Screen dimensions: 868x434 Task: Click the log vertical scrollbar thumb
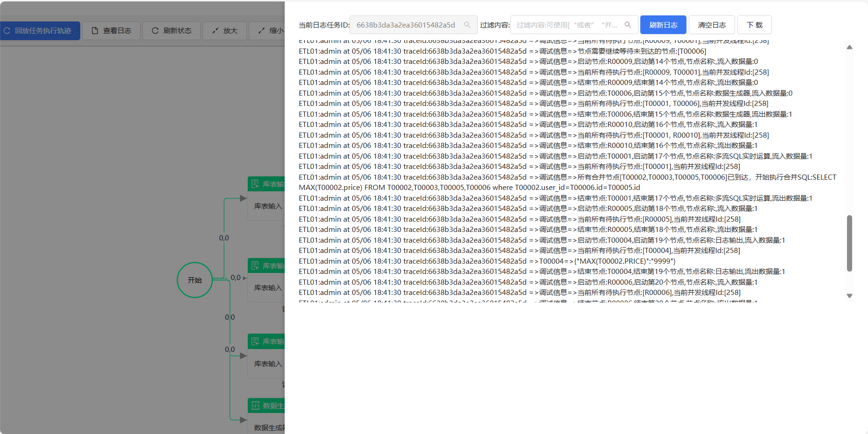pos(849,243)
